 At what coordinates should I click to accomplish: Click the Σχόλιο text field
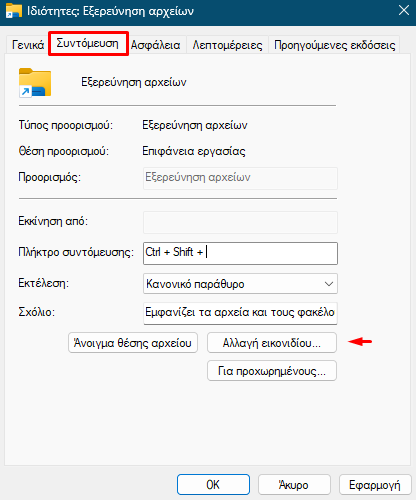tap(240, 313)
